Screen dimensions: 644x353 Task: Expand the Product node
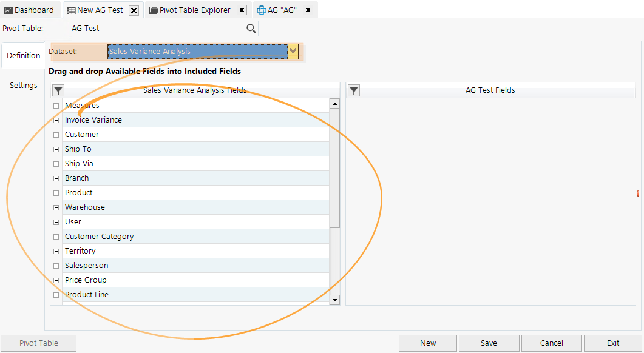[56, 193]
